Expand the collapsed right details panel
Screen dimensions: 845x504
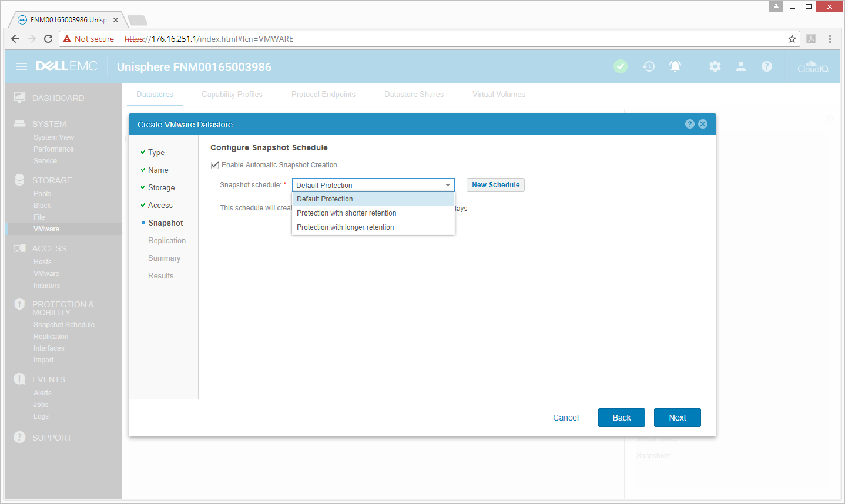coord(829,118)
